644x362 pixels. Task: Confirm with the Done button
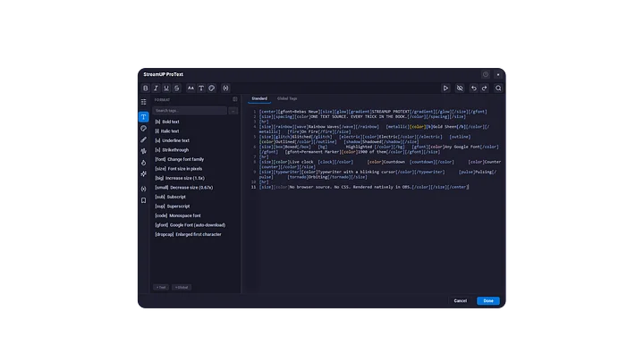(x=488, y=301)
